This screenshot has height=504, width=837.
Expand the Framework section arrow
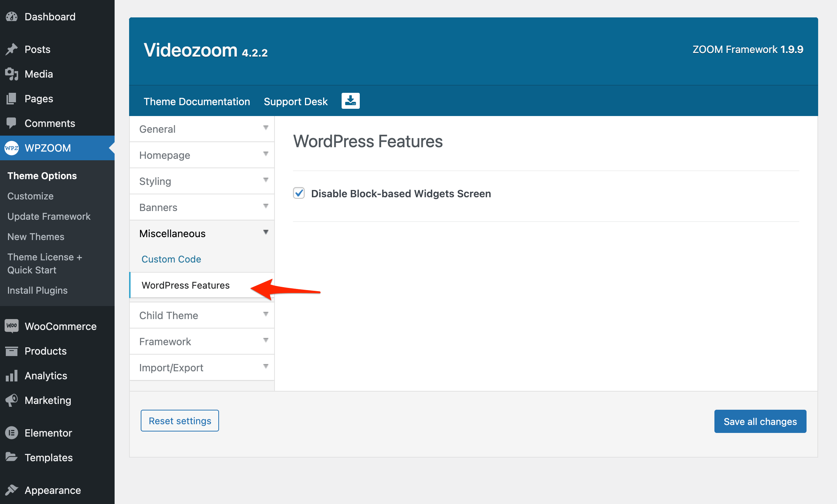[266, 340]
